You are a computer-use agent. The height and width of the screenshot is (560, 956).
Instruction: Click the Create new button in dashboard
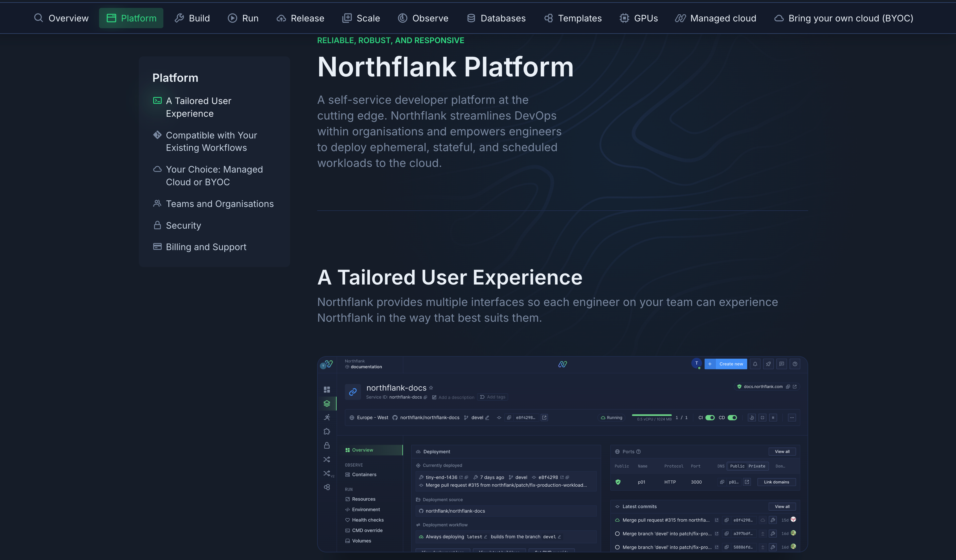726,363
